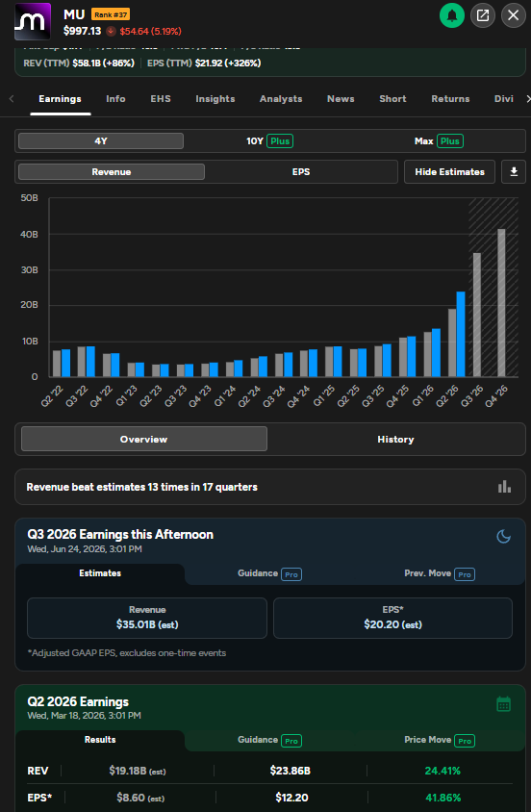531x812 pixels.
Task: Click the Q3 '26 estimate bar
Action: point(477,315)
